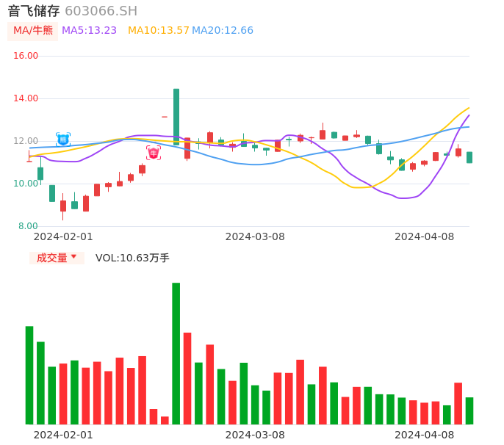The width and height of the screenshot is (504, 445).
Task: Click the stock code 603066.SH
Action: [101, 11]
